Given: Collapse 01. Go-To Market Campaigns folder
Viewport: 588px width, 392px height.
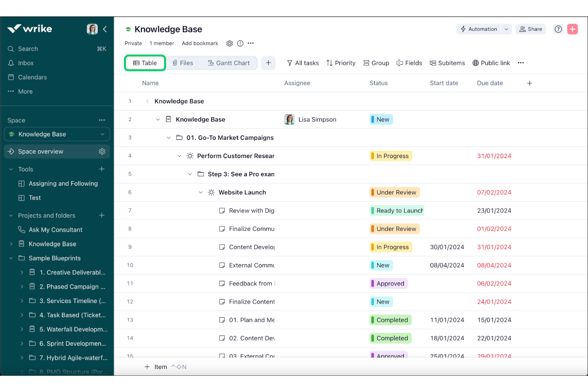Looking at the screenshot, I should tap(168, 138).
